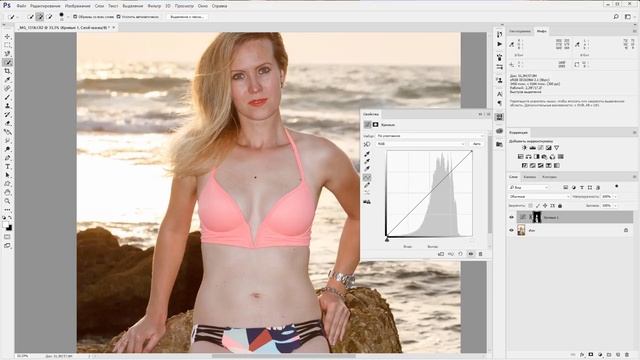Select the Horizontal Type tool
The width and height of the screenshot is (640, 360).
7,167
